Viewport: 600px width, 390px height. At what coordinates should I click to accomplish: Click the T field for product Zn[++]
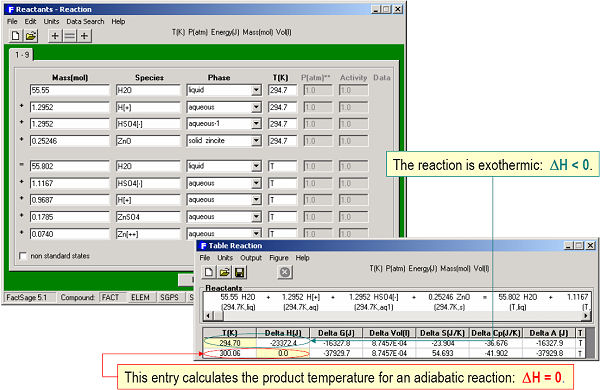coord(282,233)
